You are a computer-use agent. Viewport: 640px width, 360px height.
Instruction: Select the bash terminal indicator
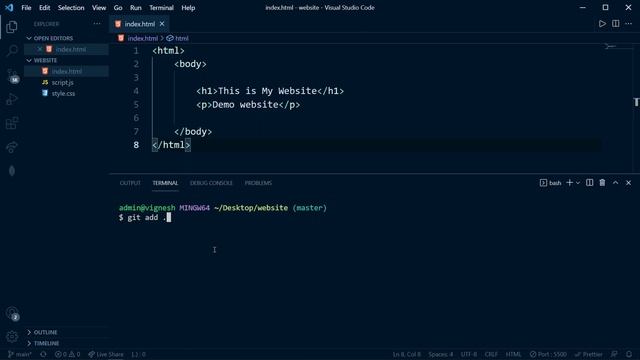point(550,183)
